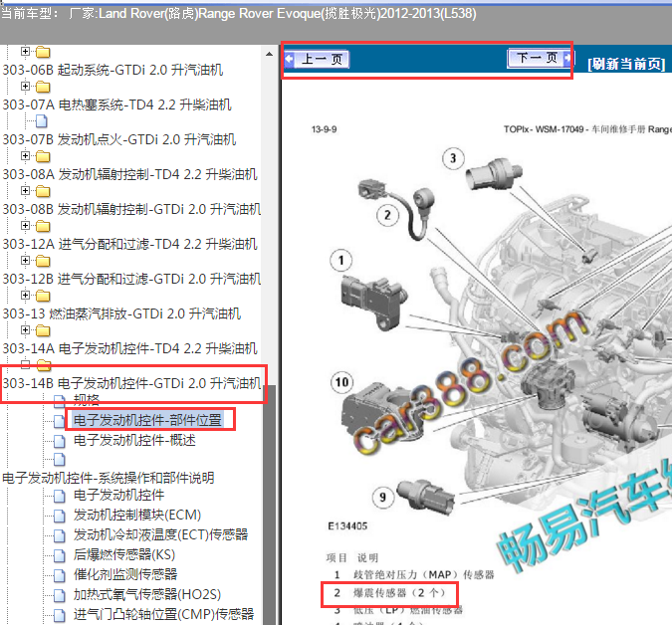Select 303-06B 起动系统-GTDi 2.0 升汽油机
This screenshot has height=625, width=672.
[112, 70]
